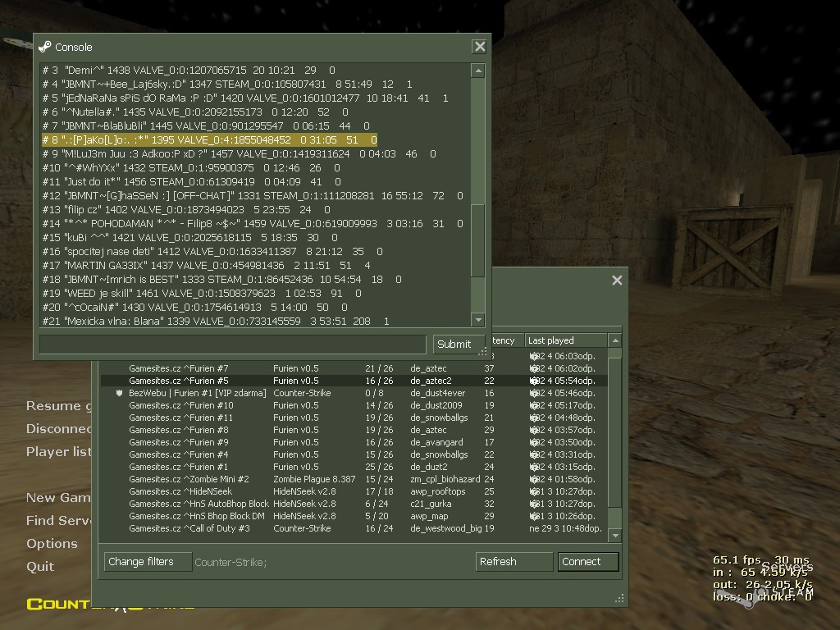
Task: Click the Steam icon in Console title
Action: (x=44, y=47)
